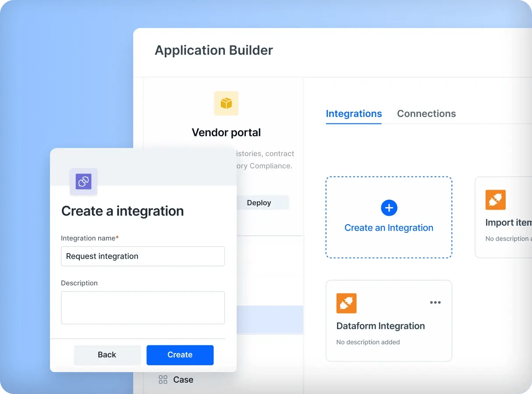
Task: Switch to the Integrations tab
Action: coord(354,114)
